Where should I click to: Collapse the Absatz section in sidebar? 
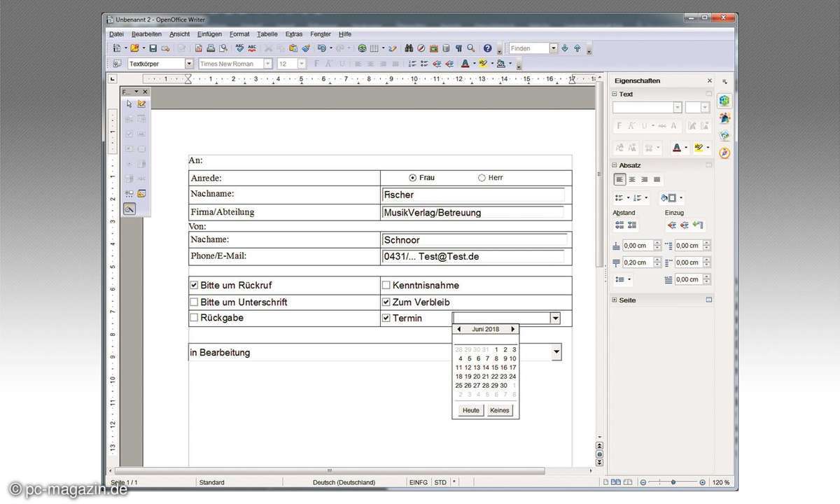(615, 165)
